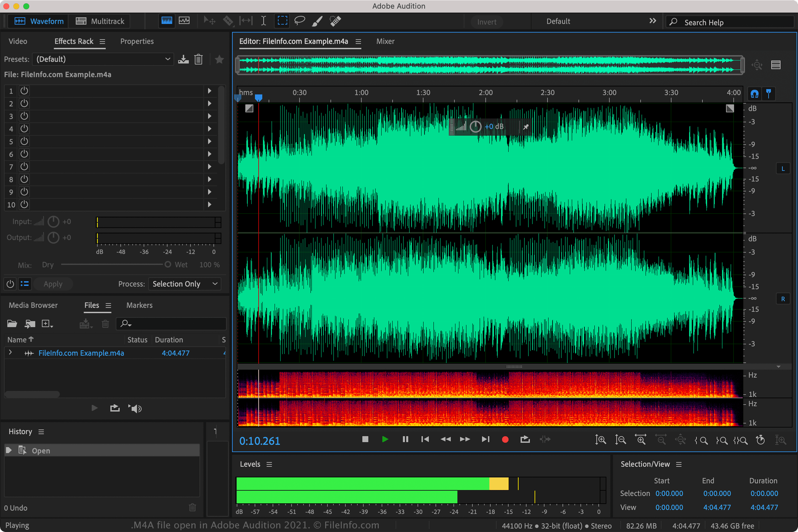
Task: Expand the FileInfo.com Example.m4a tree item
Action: tap(10, 353)
